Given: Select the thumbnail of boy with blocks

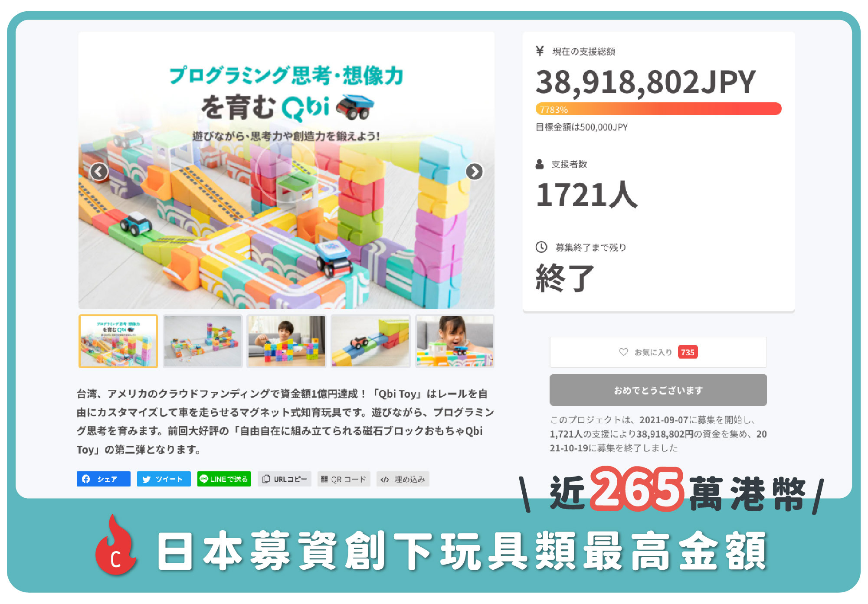Looking at the screenshot, I should coord(287,341).
